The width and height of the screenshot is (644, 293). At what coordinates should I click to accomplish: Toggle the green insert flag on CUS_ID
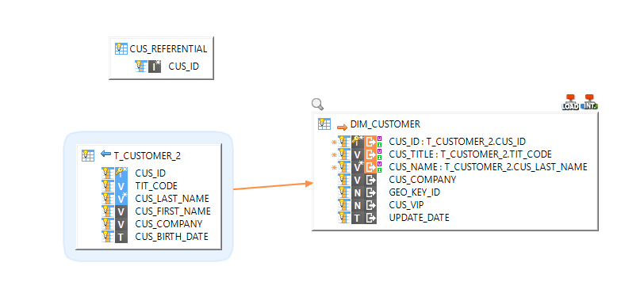click(379, 145)
